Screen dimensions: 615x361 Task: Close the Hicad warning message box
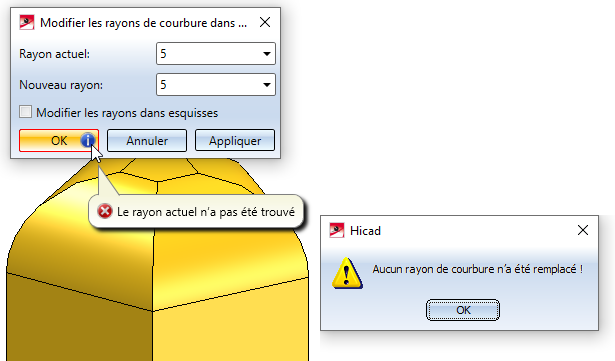coord(583,230)
